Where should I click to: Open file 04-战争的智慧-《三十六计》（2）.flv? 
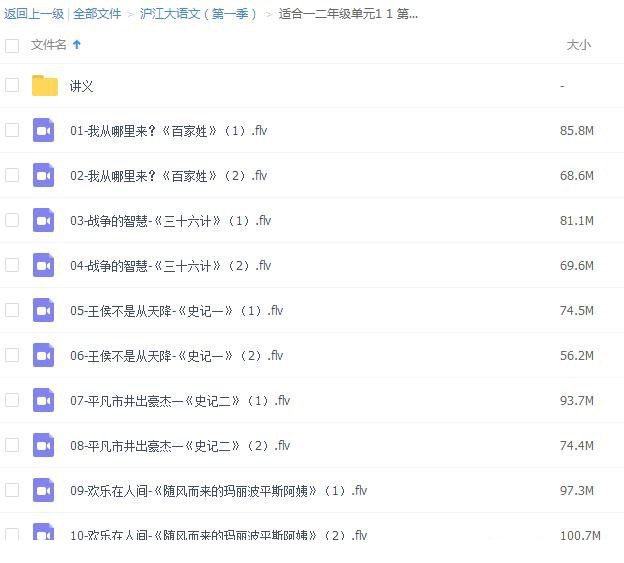tap(170, 265)
